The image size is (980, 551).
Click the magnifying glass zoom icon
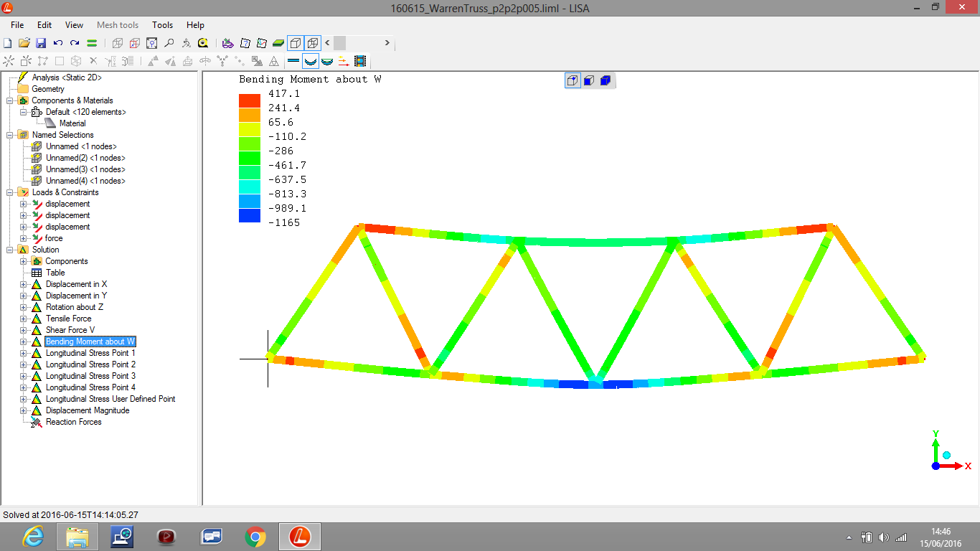pos(169,43)
